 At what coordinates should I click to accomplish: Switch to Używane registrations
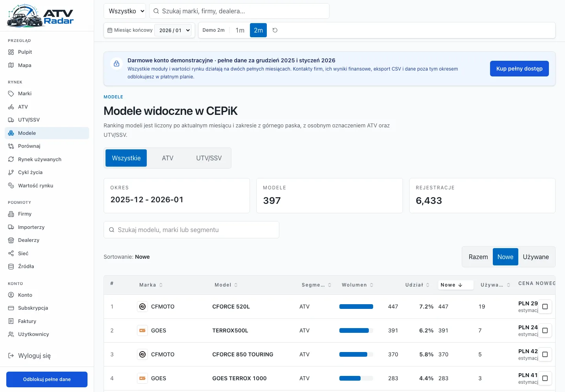pos(536,257)
